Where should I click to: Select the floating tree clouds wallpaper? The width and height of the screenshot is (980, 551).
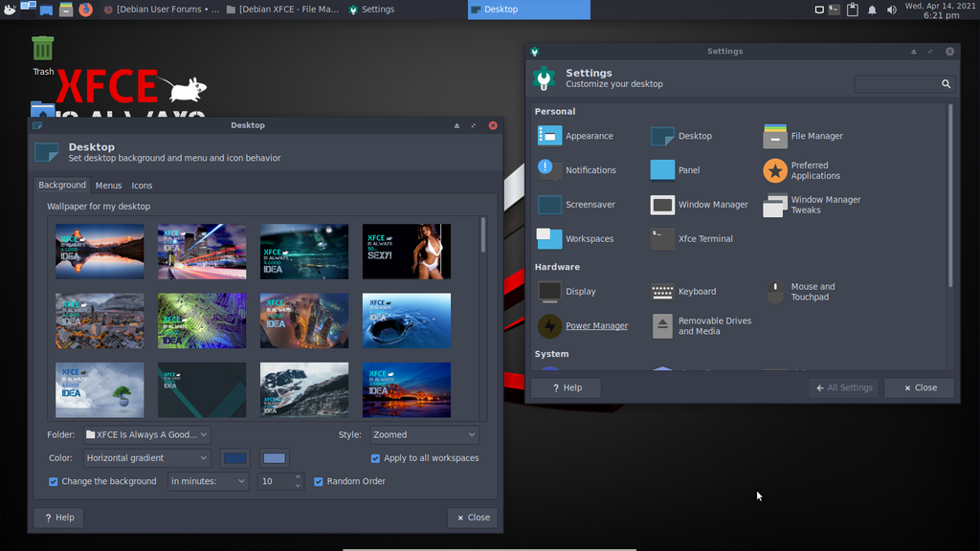coord(100,390)
